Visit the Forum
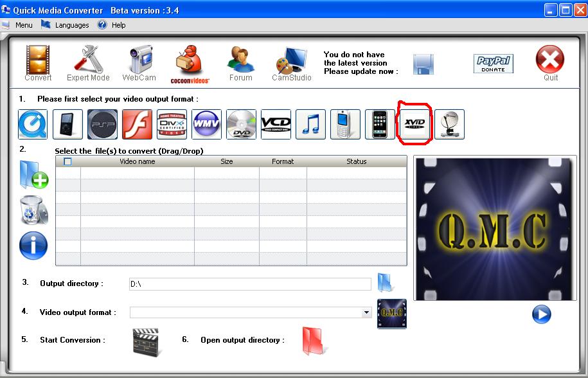The width and height of the screenshot is (588, 378). tap(241, 59)
